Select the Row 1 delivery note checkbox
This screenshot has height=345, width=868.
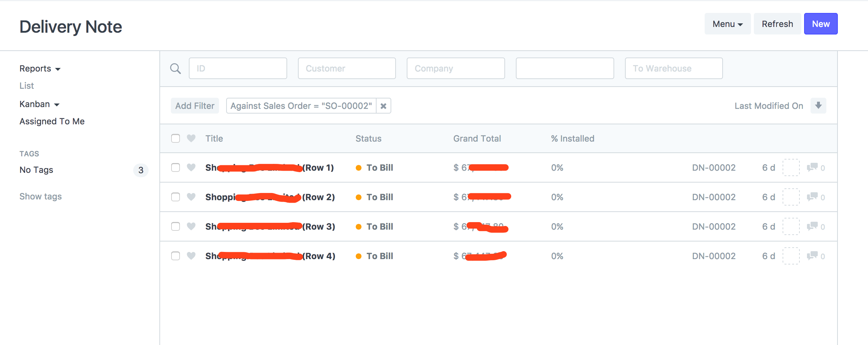pyautogui.click(x=176, y=167)
